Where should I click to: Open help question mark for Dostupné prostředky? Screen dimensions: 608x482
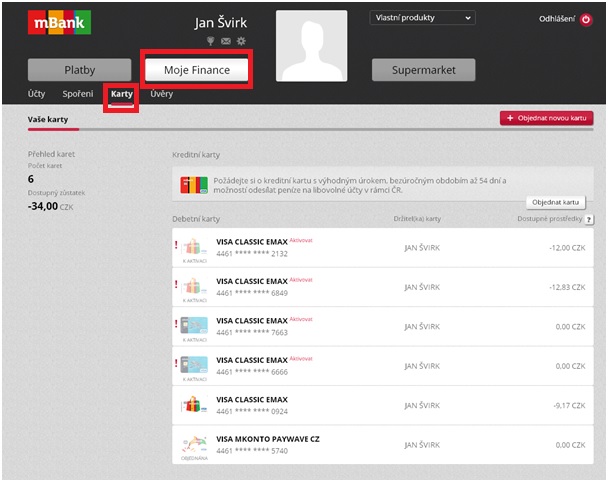[x=589, y=219]
